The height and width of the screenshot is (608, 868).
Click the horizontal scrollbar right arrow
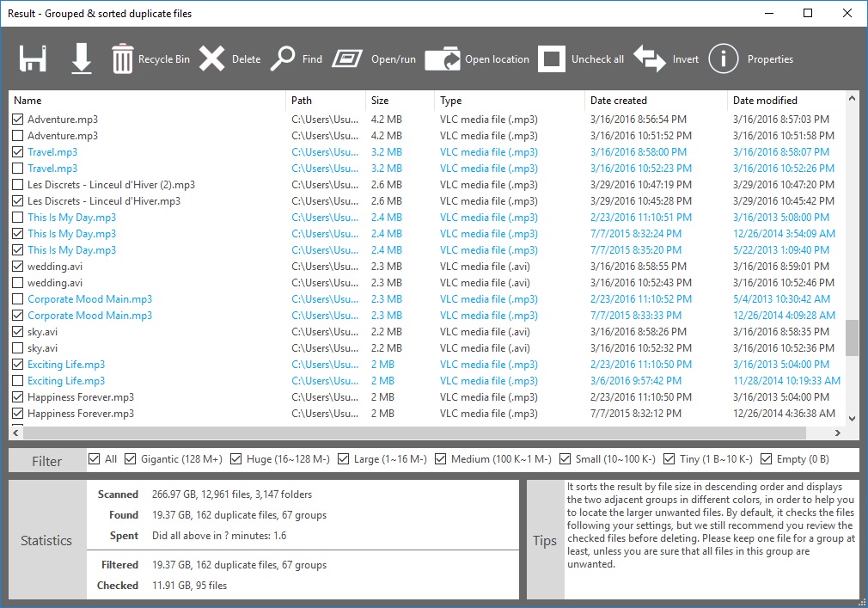click(x=838, y=433)
